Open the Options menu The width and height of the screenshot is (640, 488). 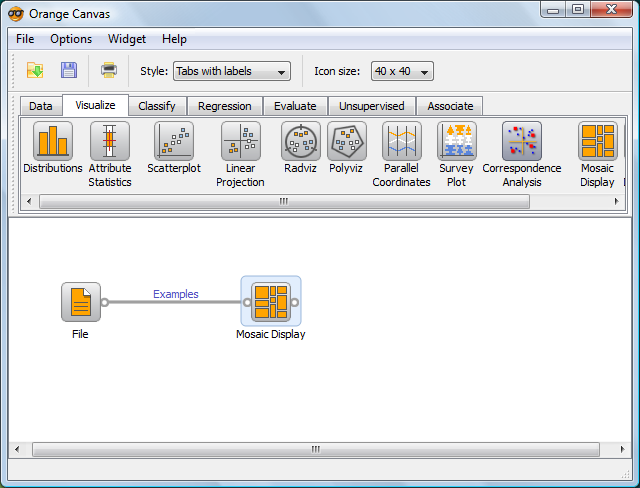pos(71,39)
